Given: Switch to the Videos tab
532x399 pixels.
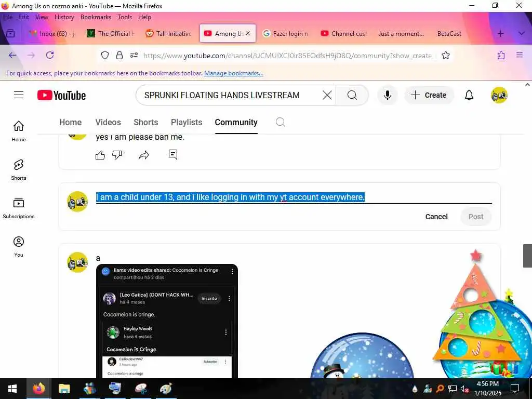Looking at the screenshot, I should pyautogui.click(x=108, y=122).
